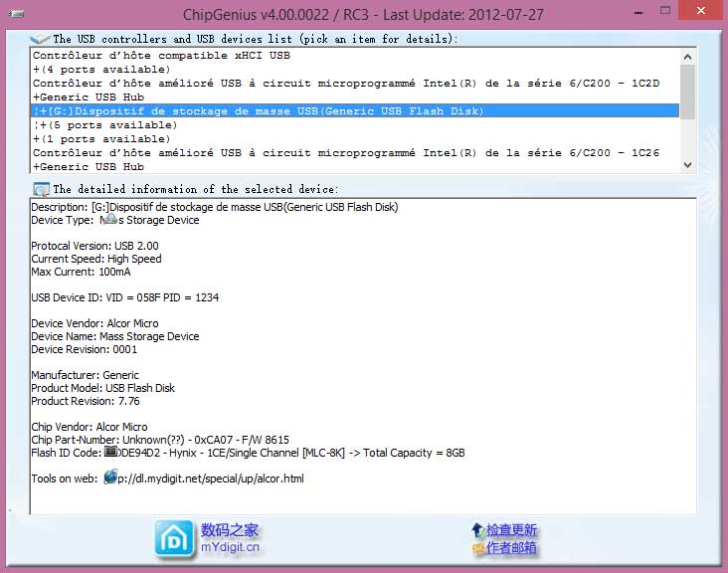Click 'Current Speed: High Speed' text
Viewport: 728px width, 573px height.
point(96,259)
